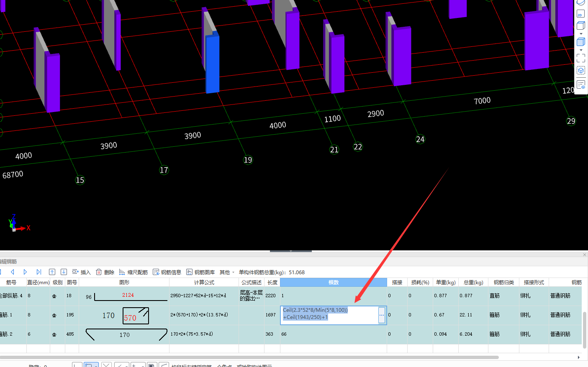
Task: Click the dashed-box cube selection icon
Action: coord(580,70)
